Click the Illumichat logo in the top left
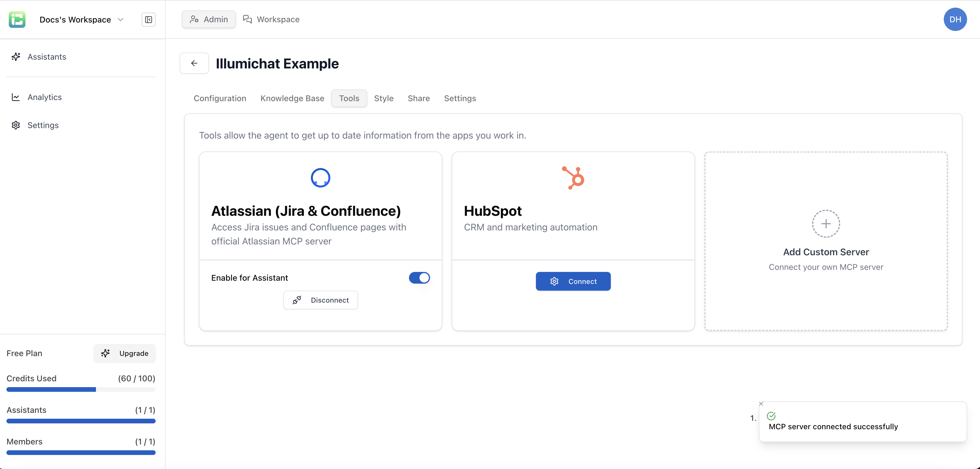The image size is (980, 469). pyautogui.click(x=17, y=19)
